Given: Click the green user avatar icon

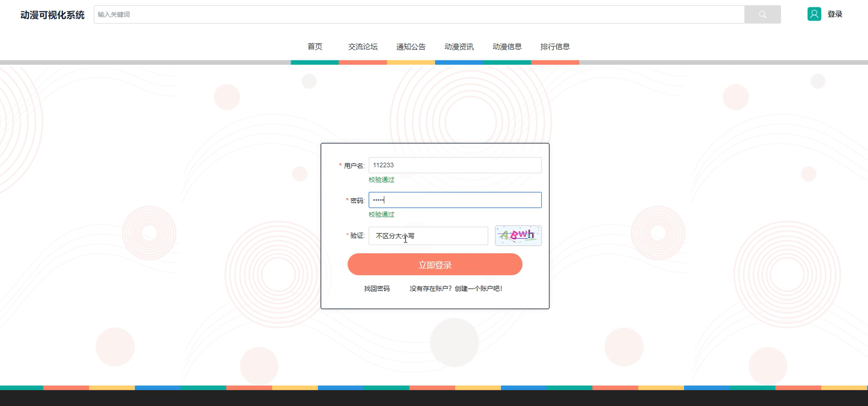Looking at the screenshot, I should tap(814, 14).
